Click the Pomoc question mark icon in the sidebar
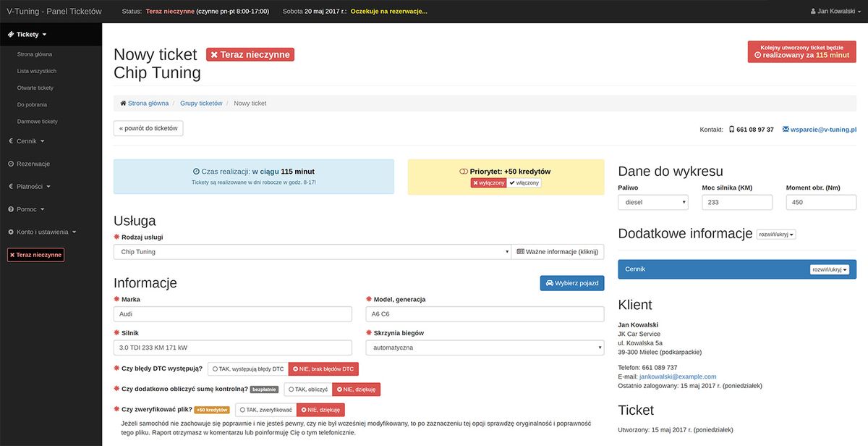Viewport: 868px width, 446px height. pos(10,209)
